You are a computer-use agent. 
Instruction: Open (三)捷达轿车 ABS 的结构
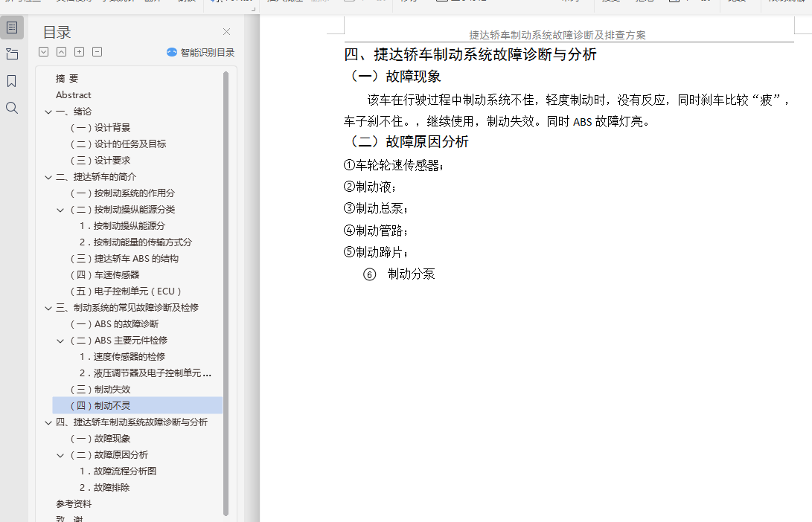(x=124, y=259)
